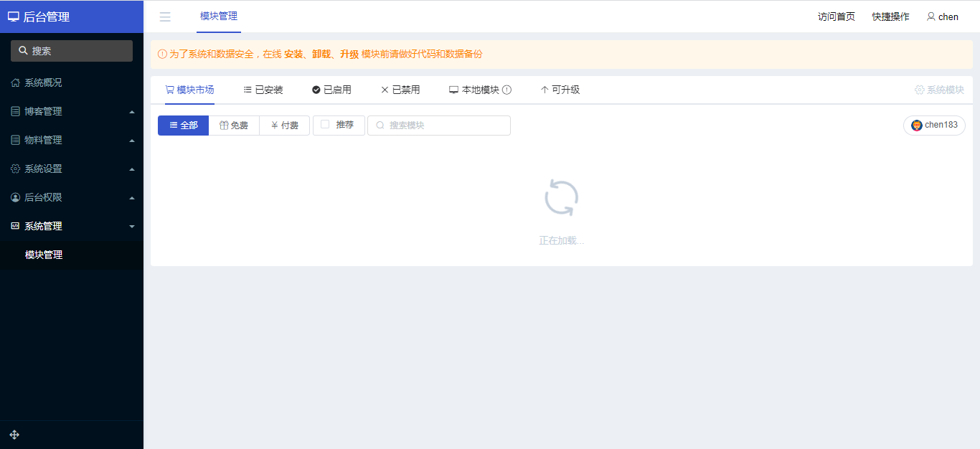The width and height of the screenshot is (980, 449).
Task: Click the chen183 account button
Action: coord(934,126)
